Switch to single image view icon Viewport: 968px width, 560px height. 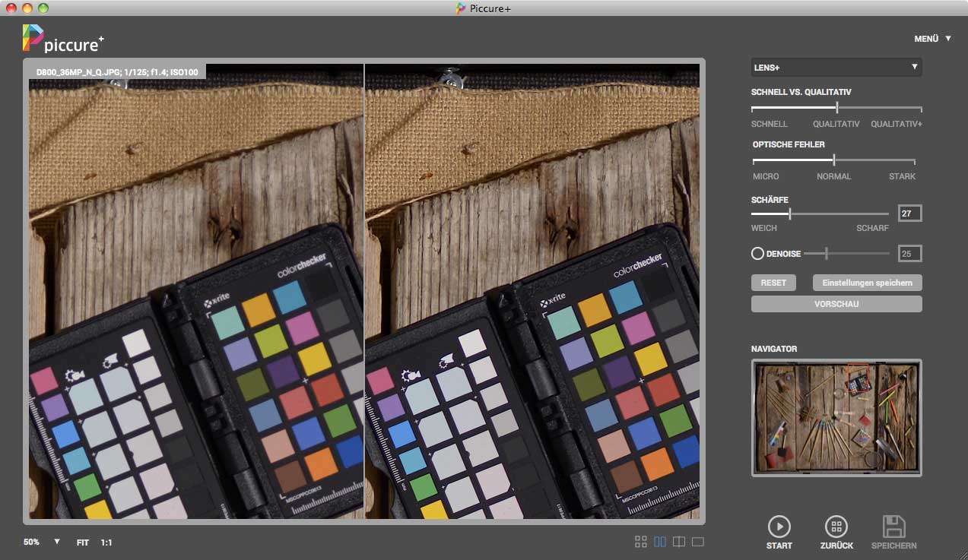pyautogui.click(x=698, y=542)
